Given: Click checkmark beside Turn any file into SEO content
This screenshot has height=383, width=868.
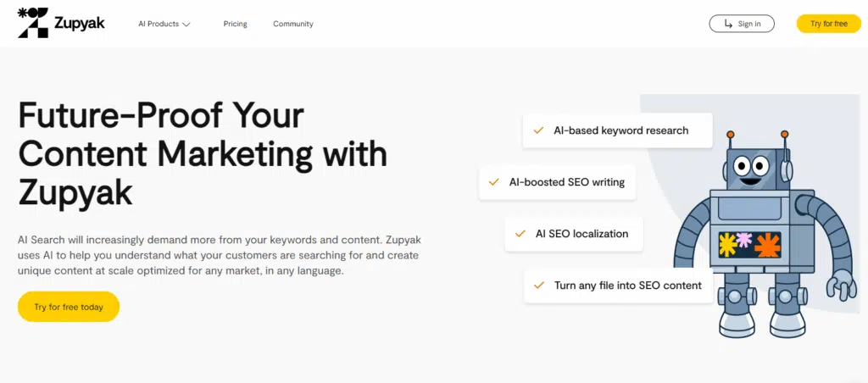Looking at the screenshot, I should point(538,286).
